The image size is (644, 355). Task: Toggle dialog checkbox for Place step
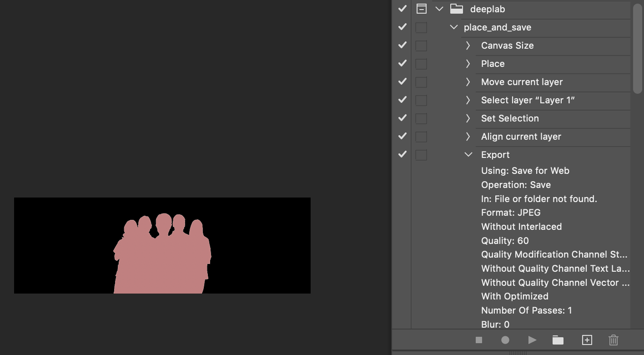422,64
